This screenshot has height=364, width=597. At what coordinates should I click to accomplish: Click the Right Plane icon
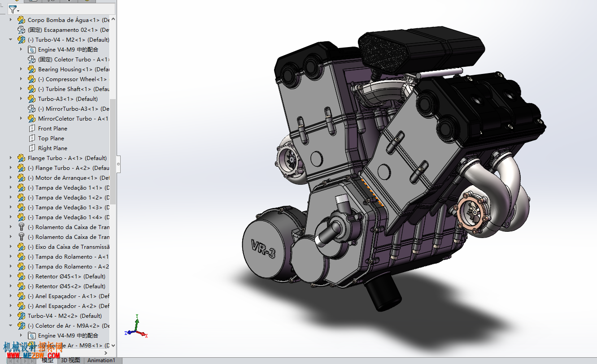tap(31, 148)
